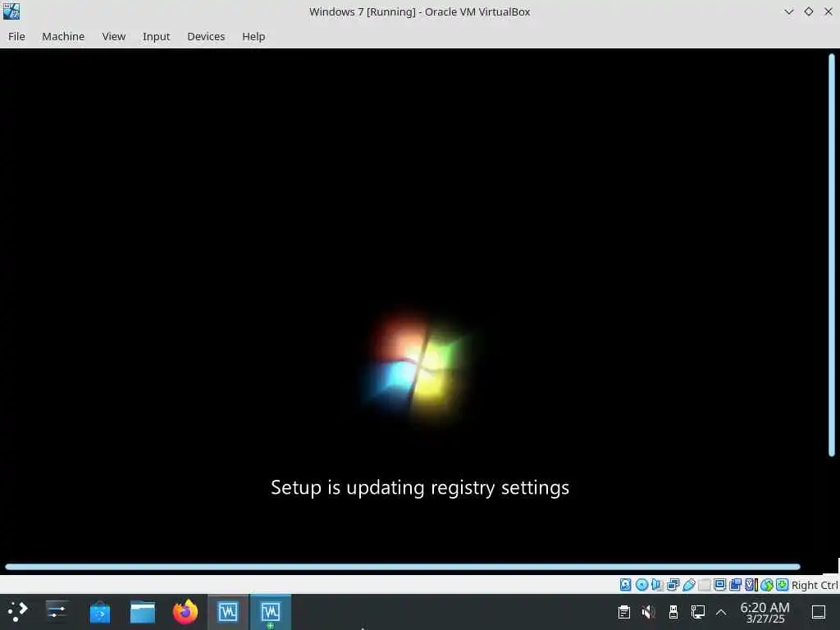Viewport: 840px width, 630px height.
Task: Open the clipboard tray icon
Action: [624, 612]
